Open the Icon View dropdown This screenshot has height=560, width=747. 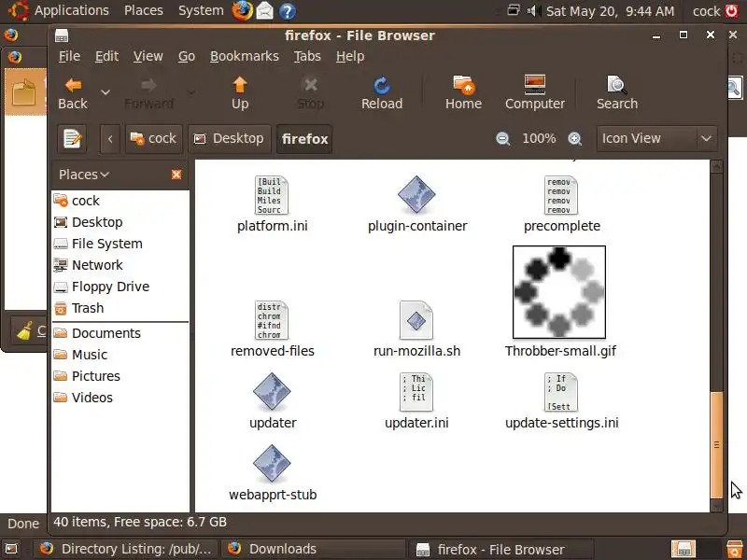click(x=656, y=138)
